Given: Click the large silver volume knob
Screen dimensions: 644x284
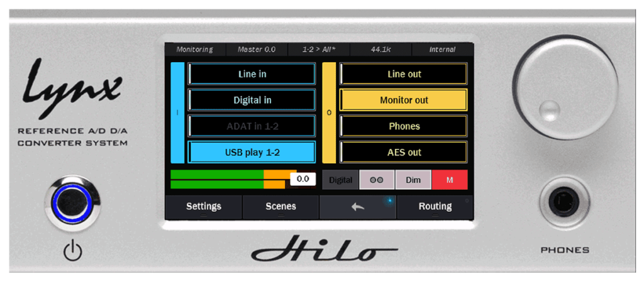Looking at the screenshot, I should (x=565, y=87).
